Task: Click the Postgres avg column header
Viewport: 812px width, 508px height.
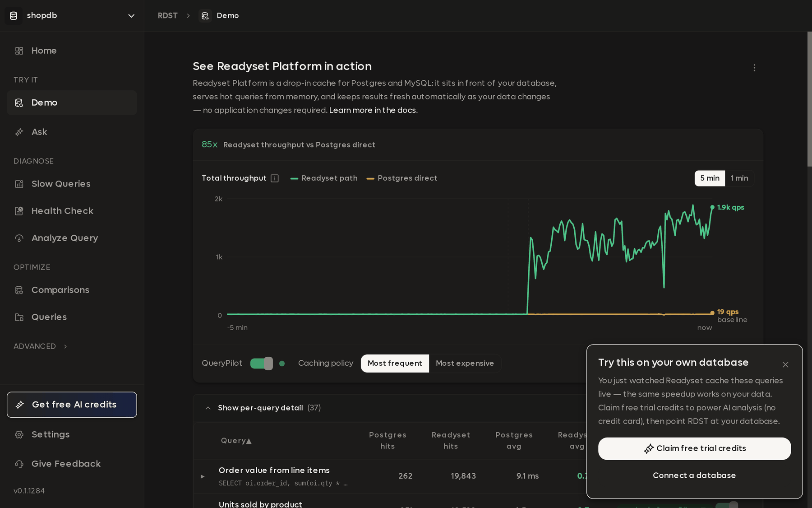Action: pyautogui.click(x=514, y=441)
